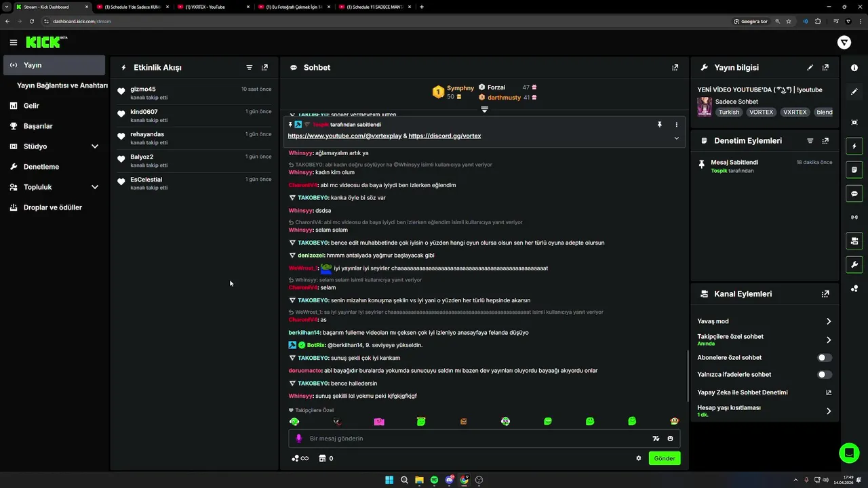This screenshot has height=488, width=868.
Task: Click the browser address bar
Action: point(387,21)
